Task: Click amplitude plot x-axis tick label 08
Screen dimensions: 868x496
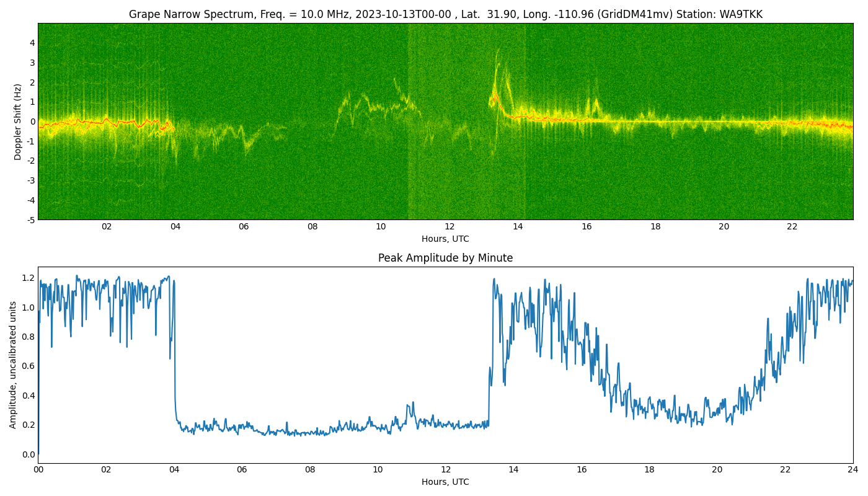Action: pos(309,470)
